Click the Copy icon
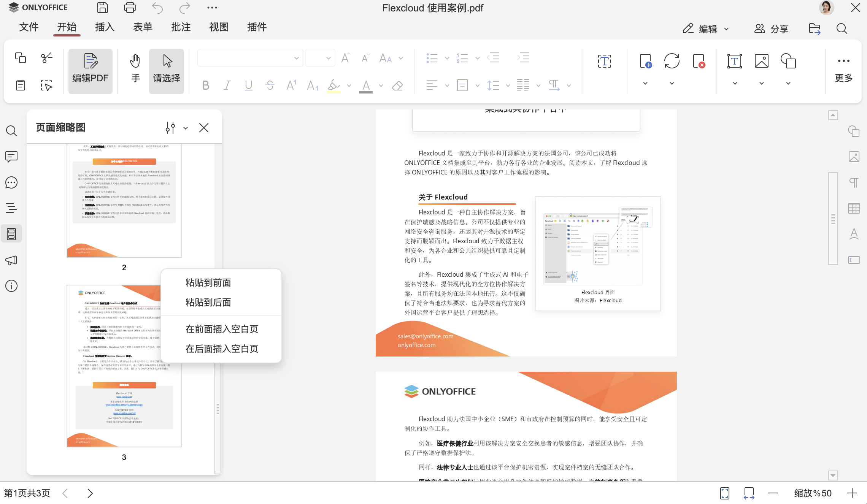The image size is (867, 504). [21, 58]
